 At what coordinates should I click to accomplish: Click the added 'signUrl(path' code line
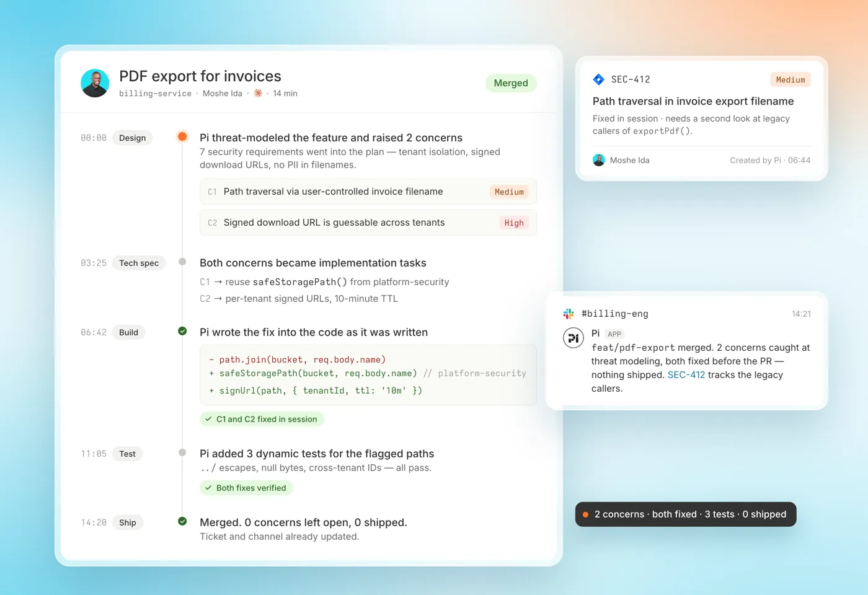316,390
